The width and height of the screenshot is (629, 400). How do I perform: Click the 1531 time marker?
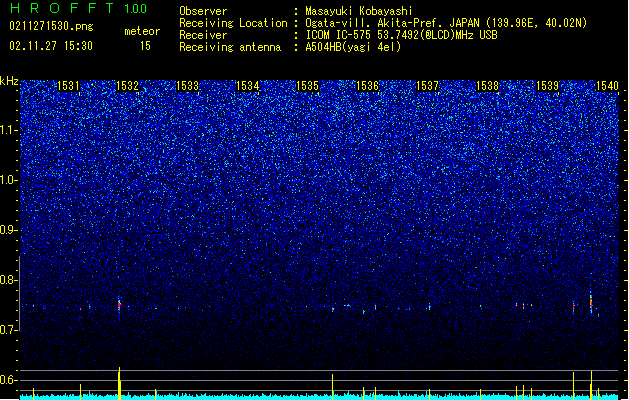click(68, 85)
